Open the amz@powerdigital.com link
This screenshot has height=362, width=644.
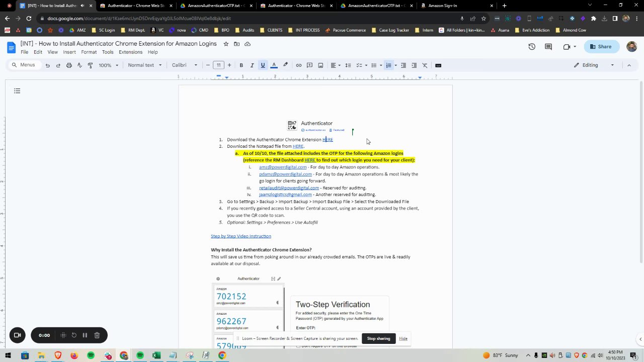pos(283,167)
